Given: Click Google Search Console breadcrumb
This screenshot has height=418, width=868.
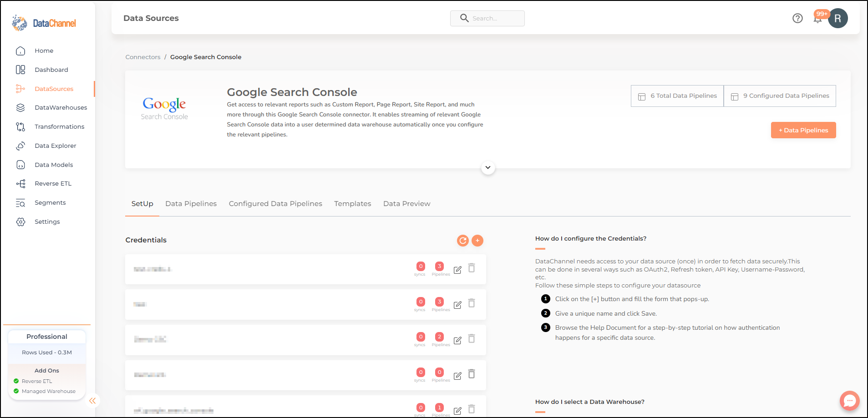Looking at the screenshot, I should (206, 57).
